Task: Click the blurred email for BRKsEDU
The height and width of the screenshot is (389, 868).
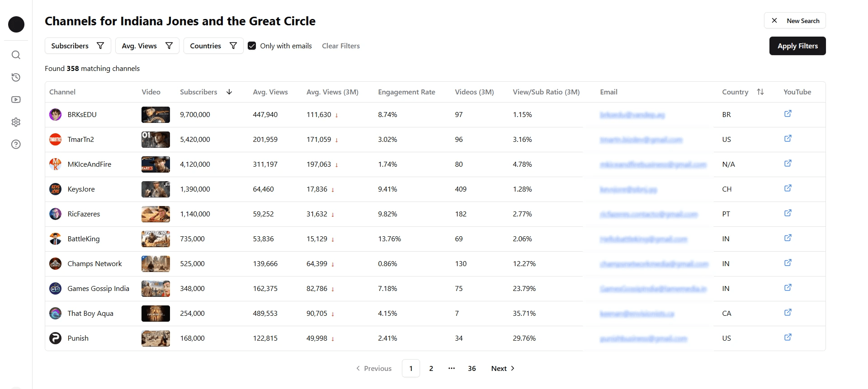Action: pos(632,115)
